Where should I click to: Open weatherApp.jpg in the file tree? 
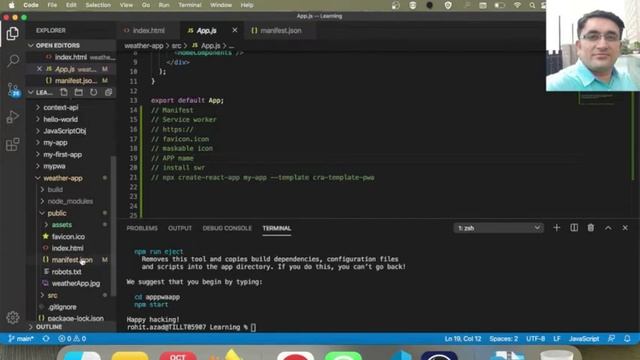76,283
